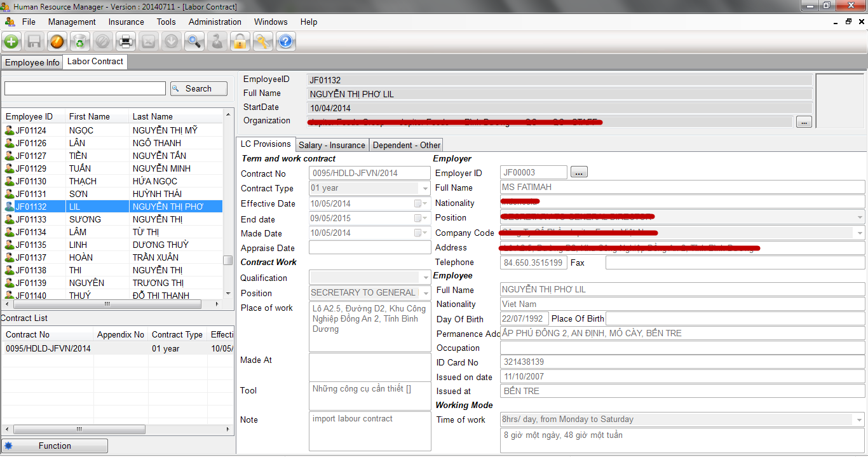This screenshot has height=457, width=868.
Task: Click the Function button
Action: coord(55,446)
